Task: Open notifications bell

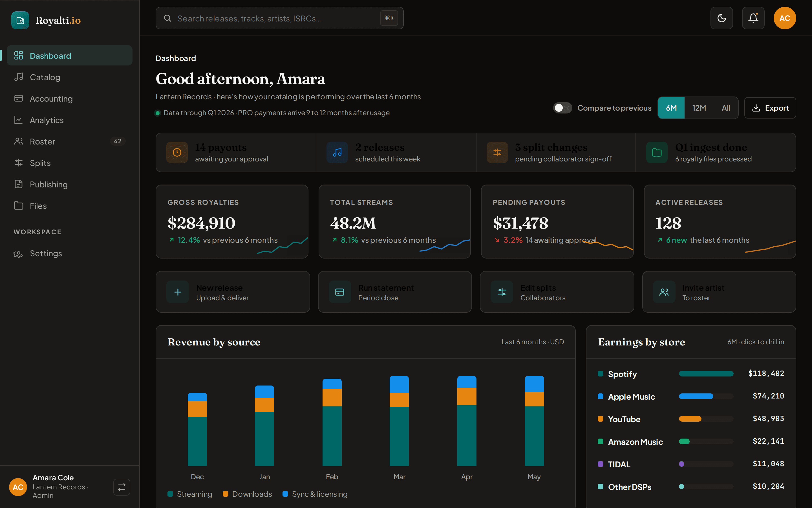Action: point(753,18)
